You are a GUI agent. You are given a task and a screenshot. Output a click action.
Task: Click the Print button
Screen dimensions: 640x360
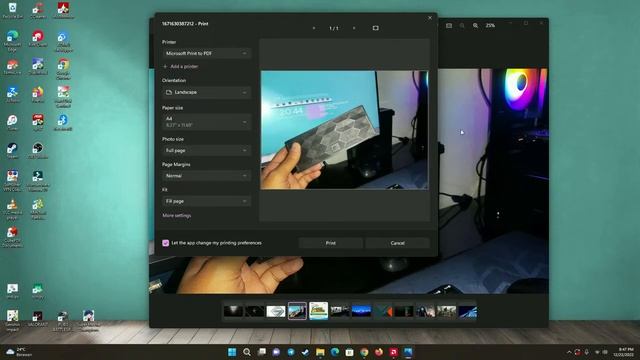[x=331, y=243]
